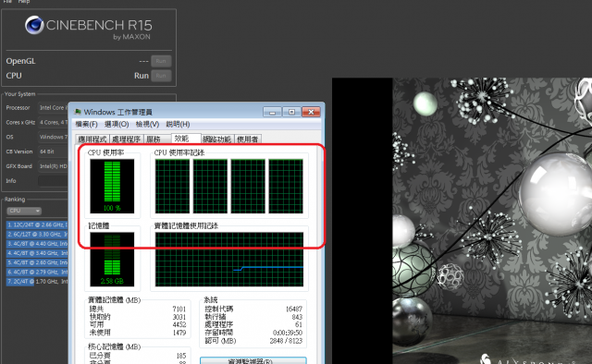Click the 已分頁 kernel memory value 185
Image resolution: width=592 pixels, height=364 pixels.
click(181, 356)
